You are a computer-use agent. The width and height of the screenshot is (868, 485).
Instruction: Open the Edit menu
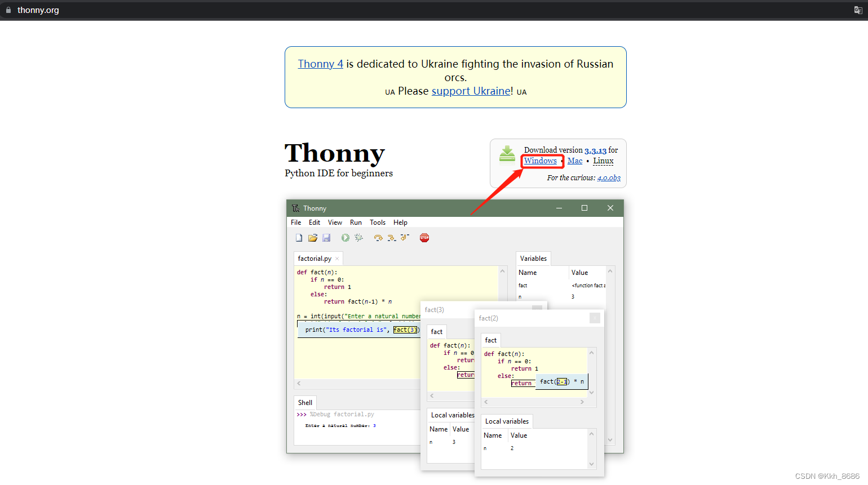click(x=315, y=223)
